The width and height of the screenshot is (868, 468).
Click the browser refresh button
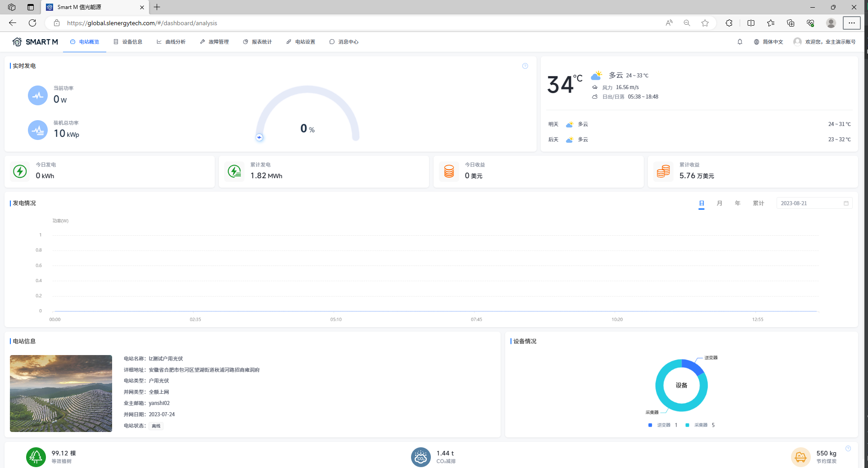[32, 23]
